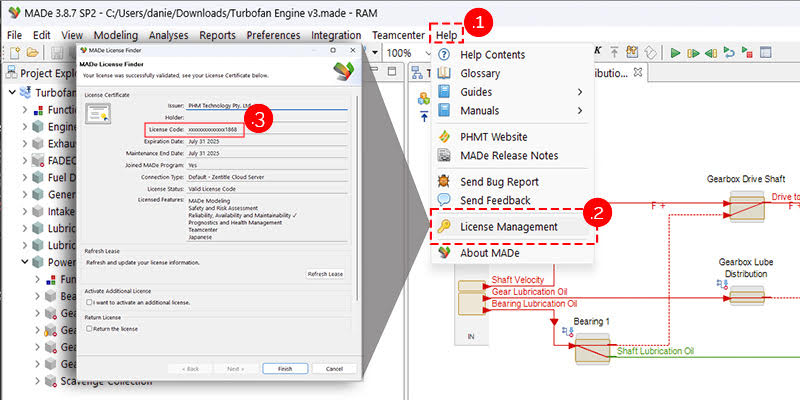
Task: Open the Preferences menu
Action: (x=273, y=35)
